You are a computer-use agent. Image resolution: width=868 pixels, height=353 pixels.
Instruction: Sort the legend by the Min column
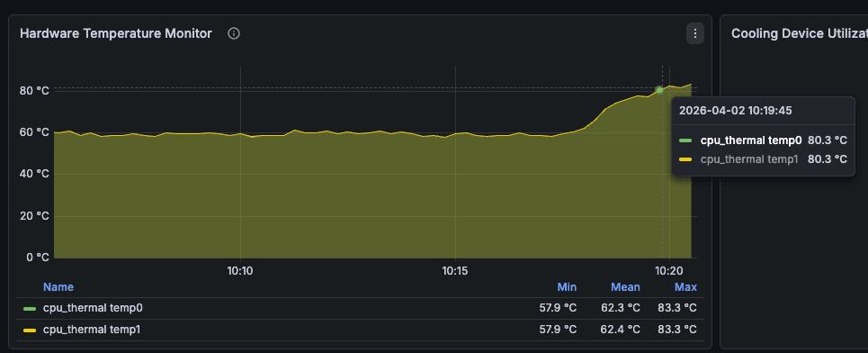(x=567, y=287)
